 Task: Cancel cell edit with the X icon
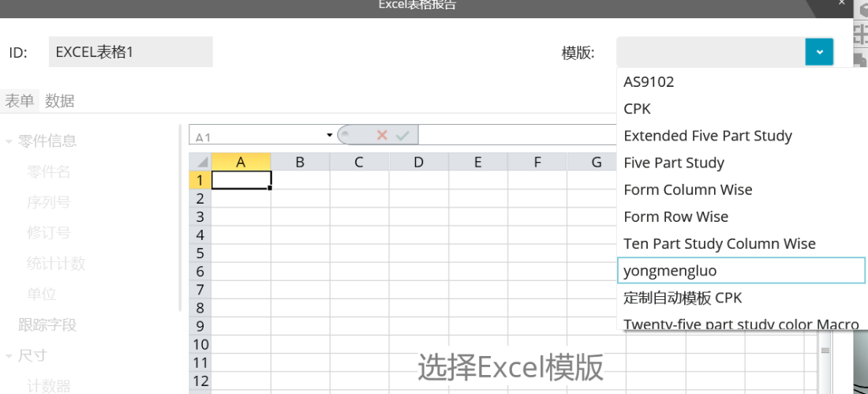(382, 135)
